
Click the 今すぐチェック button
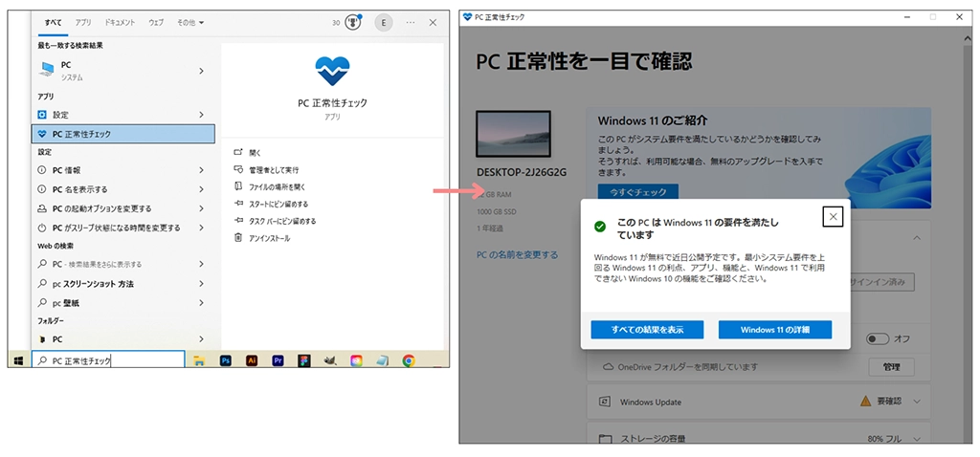point(638,191)
